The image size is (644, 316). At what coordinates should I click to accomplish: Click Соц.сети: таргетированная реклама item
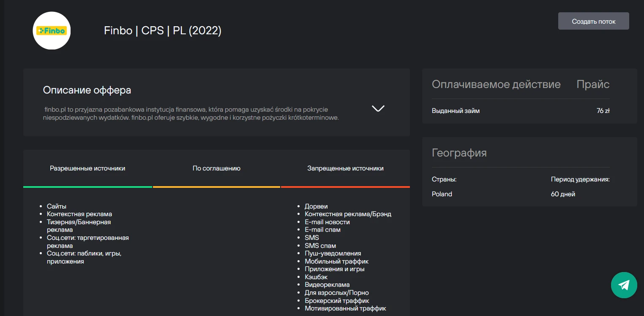pos(88,242)
